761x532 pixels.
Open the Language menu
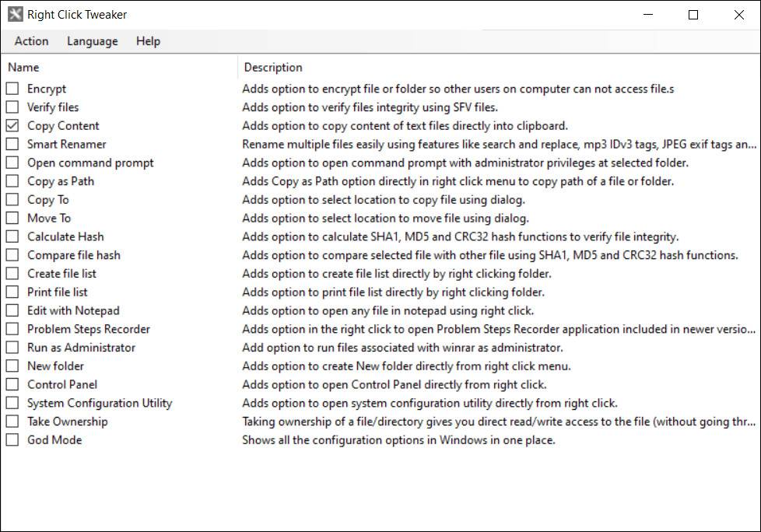pos(93,41)
